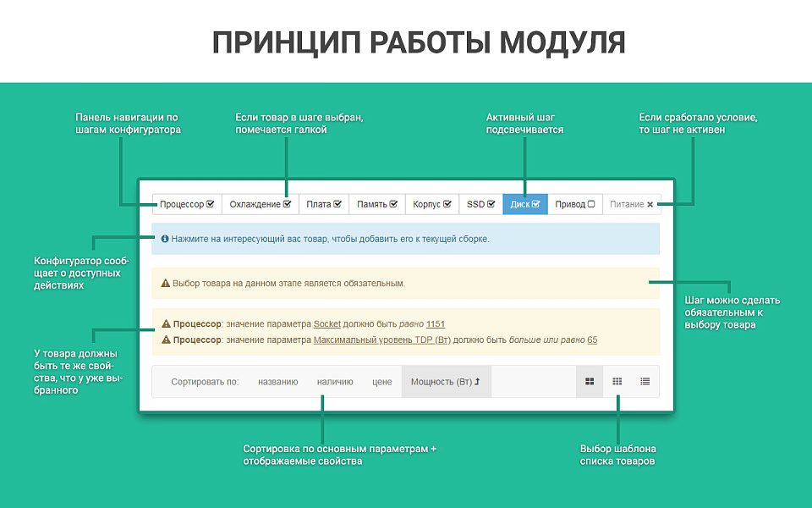Screen dimensions: 812x508
Task: Select the 3x3 grid template icon
Action: (617, 381)
